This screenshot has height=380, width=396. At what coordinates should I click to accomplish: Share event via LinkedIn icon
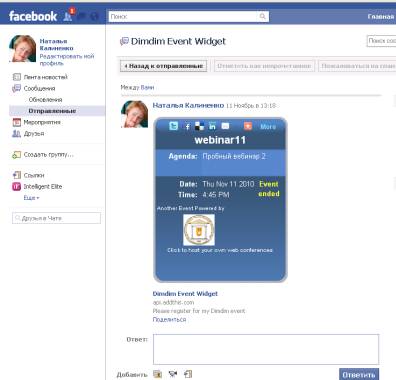212,126
